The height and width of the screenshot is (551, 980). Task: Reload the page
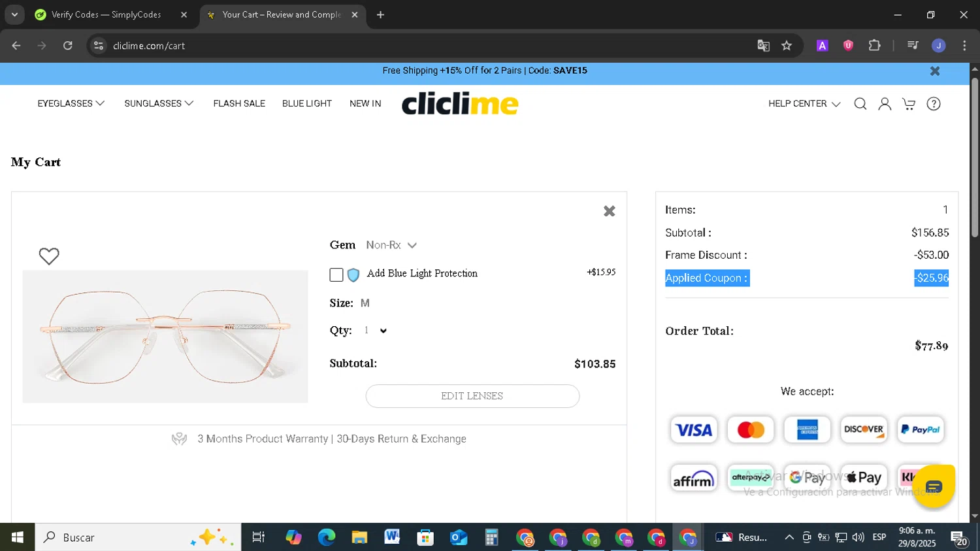68,46
